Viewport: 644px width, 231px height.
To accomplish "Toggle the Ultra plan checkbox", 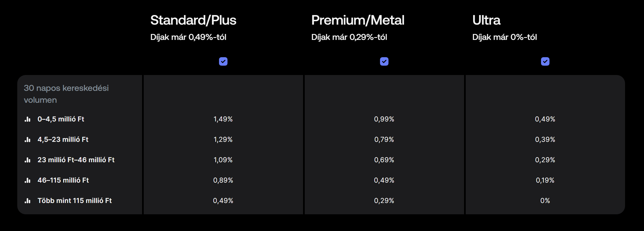I will click(545, 61).
